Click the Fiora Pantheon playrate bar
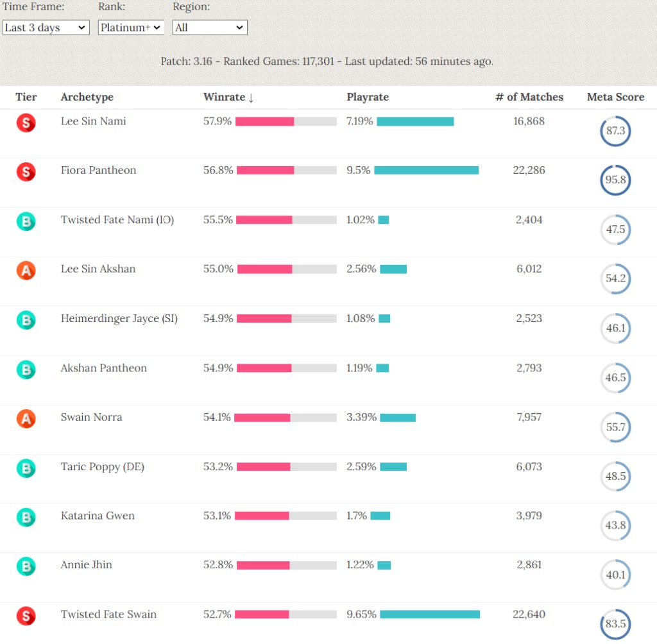 click(x=426, y=170)
